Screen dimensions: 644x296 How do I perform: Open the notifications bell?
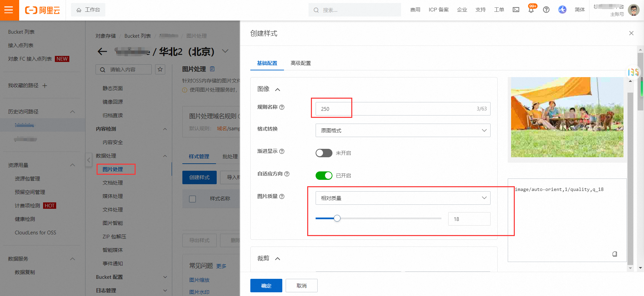531,10
